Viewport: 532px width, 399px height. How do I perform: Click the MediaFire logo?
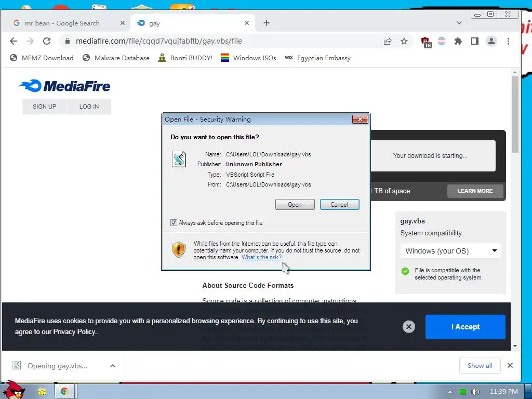coord(64,86)
